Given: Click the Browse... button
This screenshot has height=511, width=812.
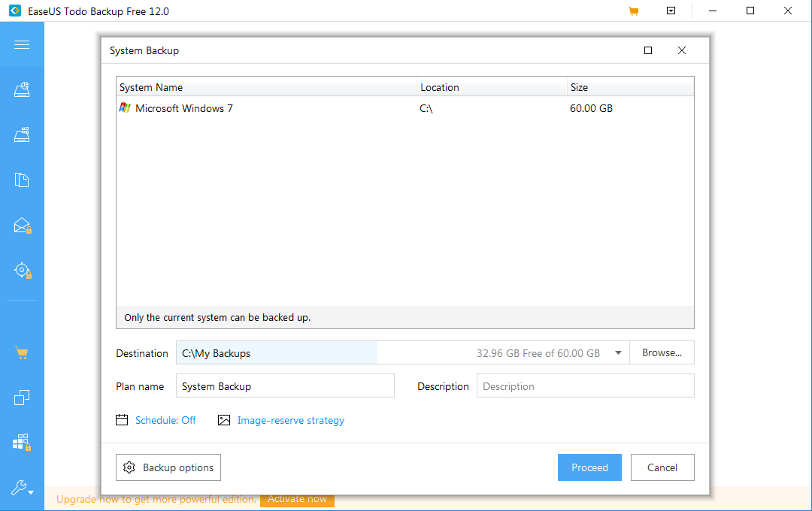Looking at the screenshot, I should tap(662, 353).
